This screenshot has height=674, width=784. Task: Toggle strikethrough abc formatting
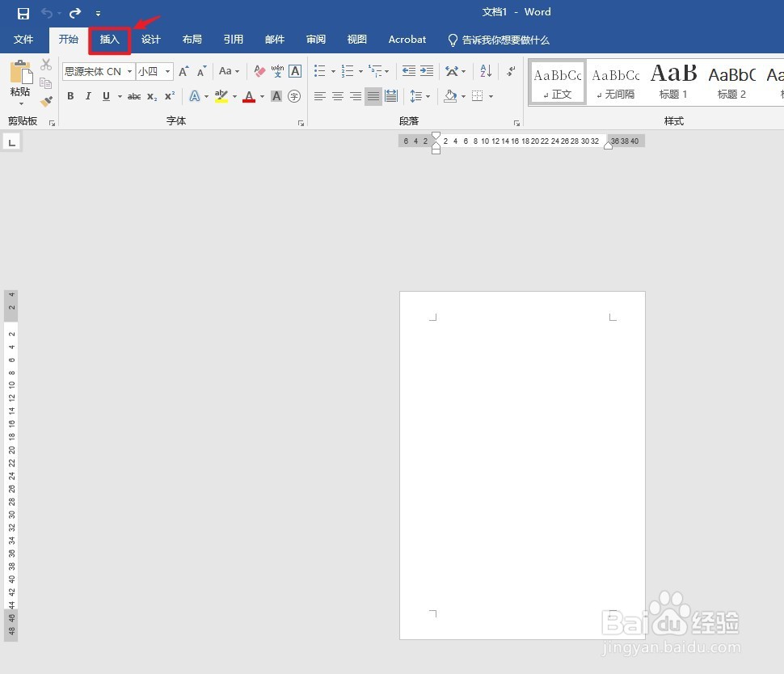tap(134, 96)
